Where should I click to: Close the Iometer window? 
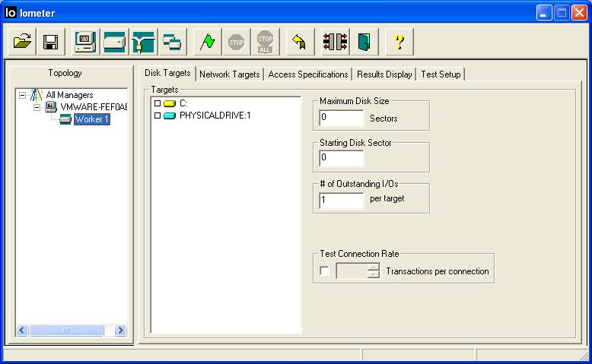[579, 13]
